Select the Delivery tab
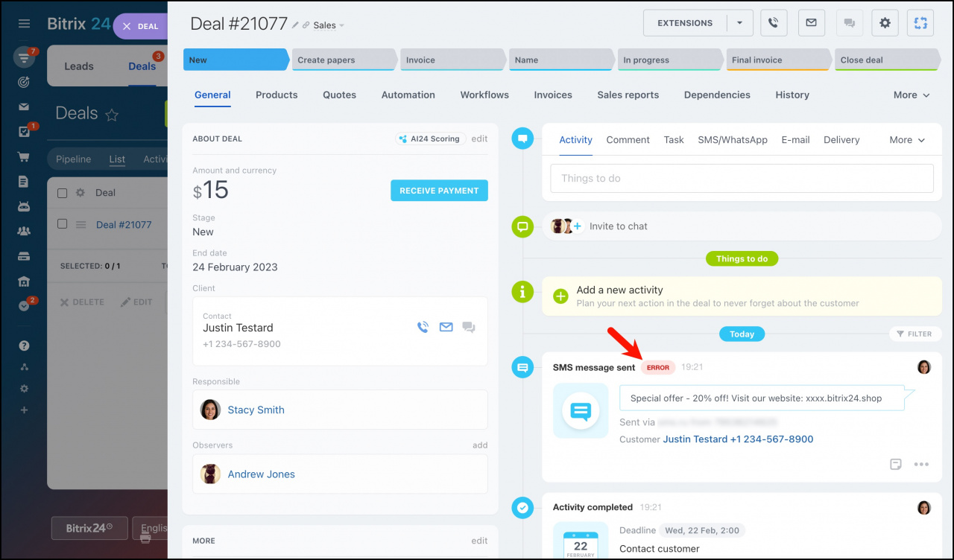The width and height of the screenshot is (954, 560). click(841, 140)
